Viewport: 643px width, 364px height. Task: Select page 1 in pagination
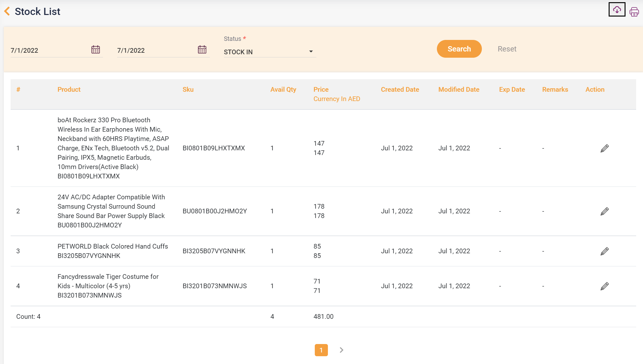point(321,350)
